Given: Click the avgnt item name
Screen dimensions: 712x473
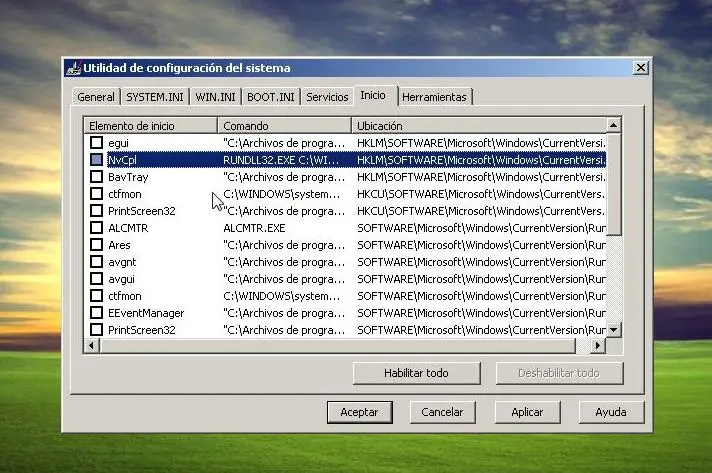Looking at the screenshot, I should (122, 262).
